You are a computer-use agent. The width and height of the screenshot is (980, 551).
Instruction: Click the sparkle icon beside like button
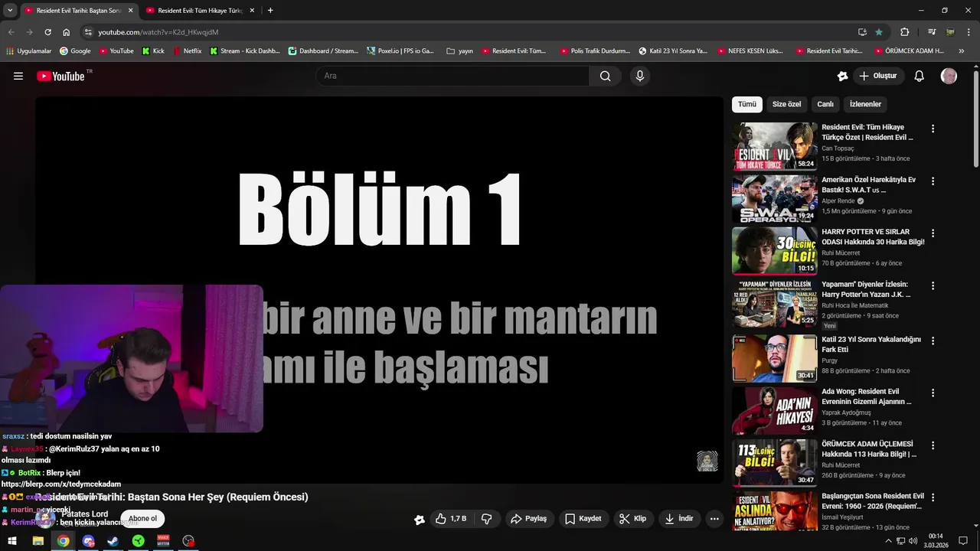(420, 520)
